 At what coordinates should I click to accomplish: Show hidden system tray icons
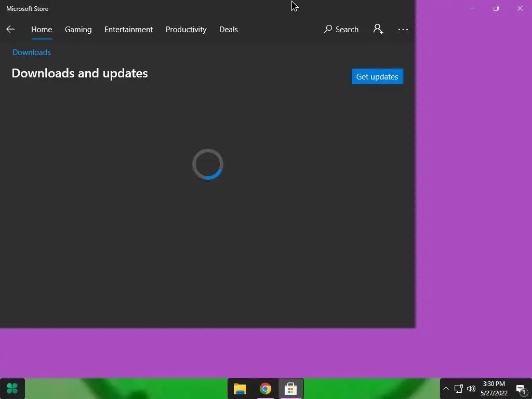(x=446, y=389)
